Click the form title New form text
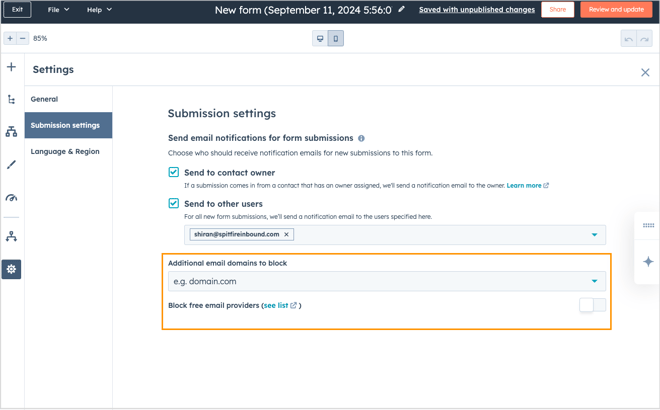The image size is (660, 410). click(x=303, y=10)
